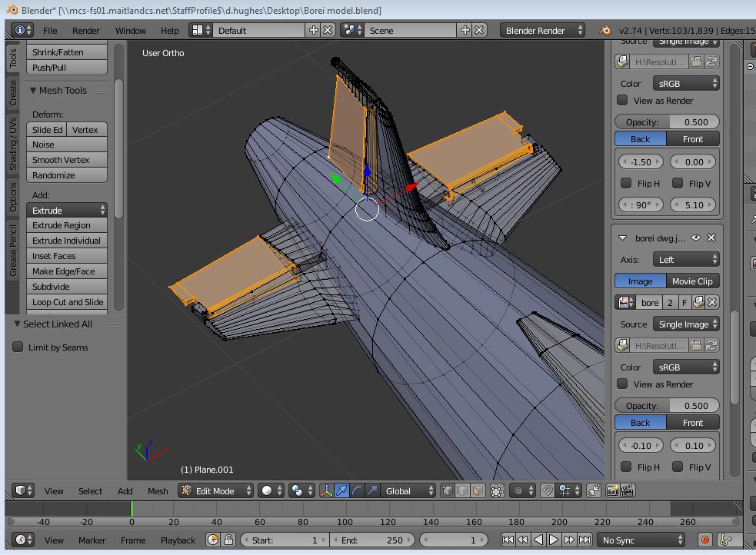Select the scale manipulator icon

click(371, 491)
